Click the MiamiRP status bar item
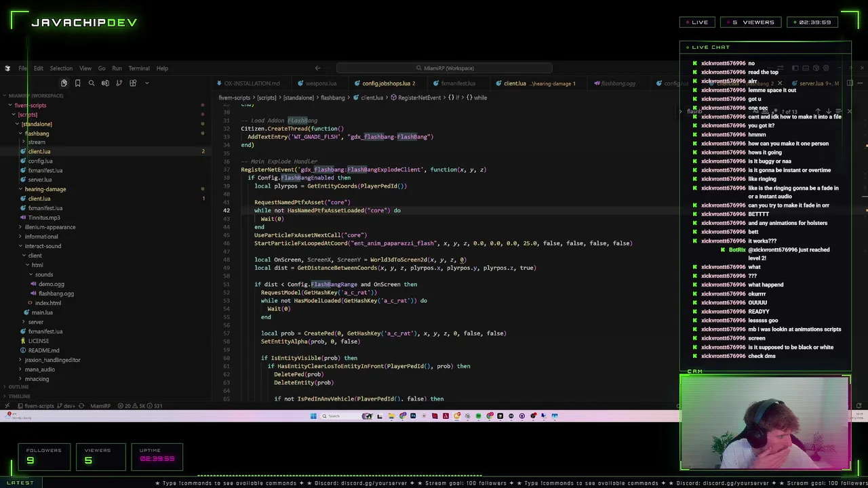Screen dimensions: 868x488 (x=100, y=406)
